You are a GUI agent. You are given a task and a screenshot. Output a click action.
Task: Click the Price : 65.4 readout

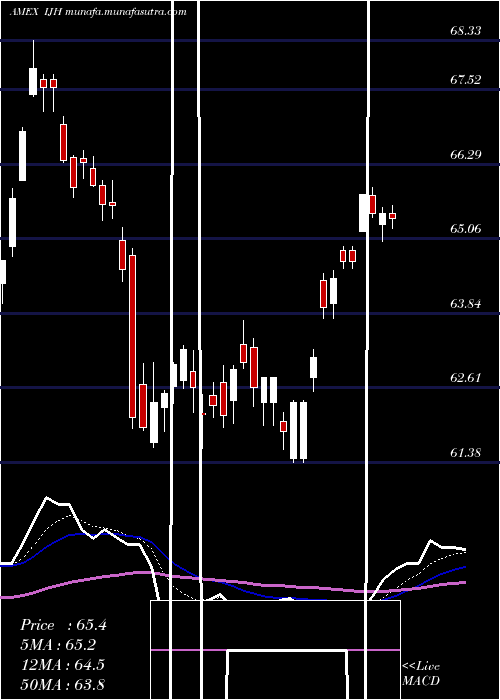63,625
